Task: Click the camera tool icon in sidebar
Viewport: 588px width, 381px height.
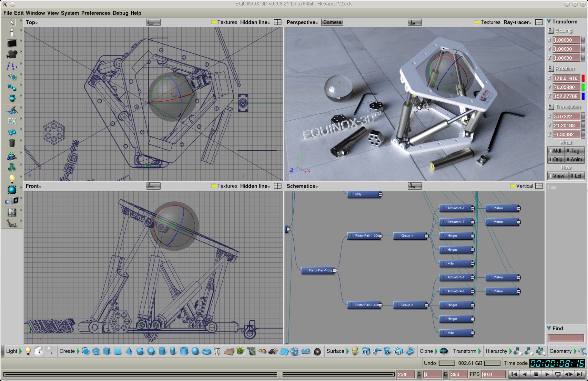Action: [12, 54]
